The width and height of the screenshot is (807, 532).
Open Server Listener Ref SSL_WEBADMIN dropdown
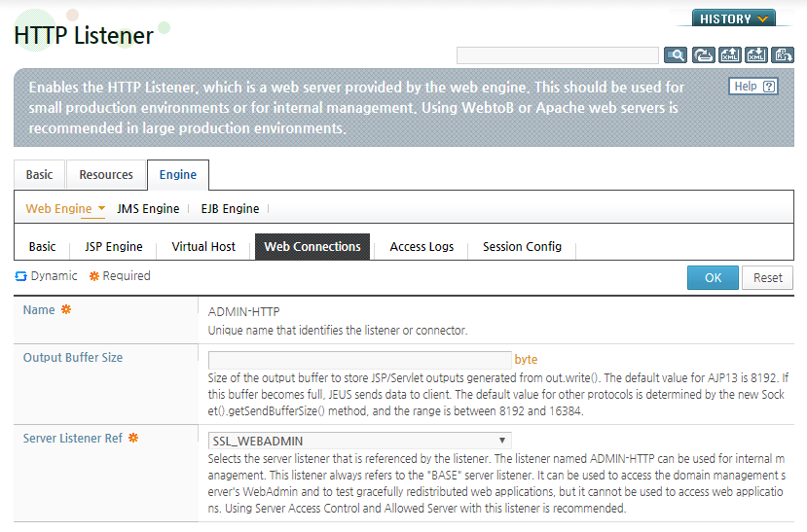(x=360, y=441)
